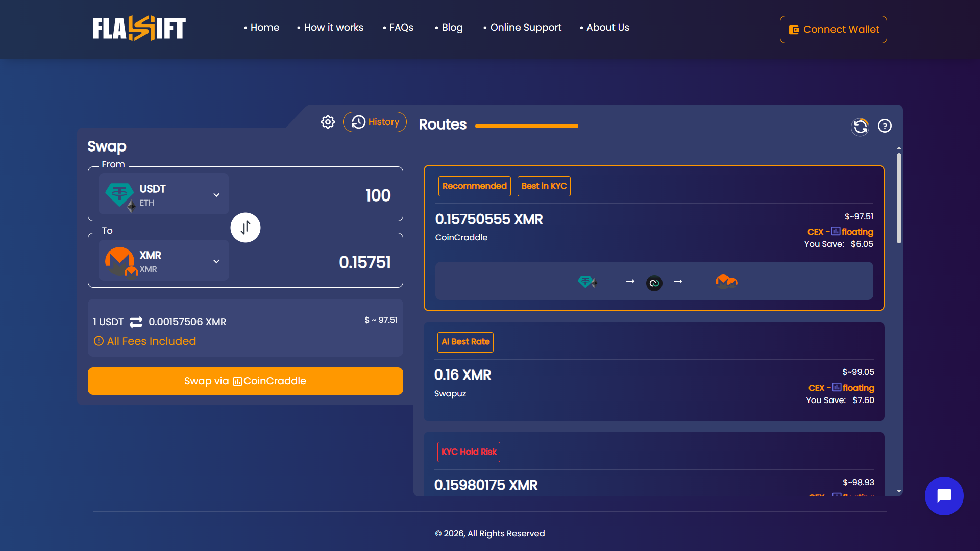Open the History button

click(375, 122)
